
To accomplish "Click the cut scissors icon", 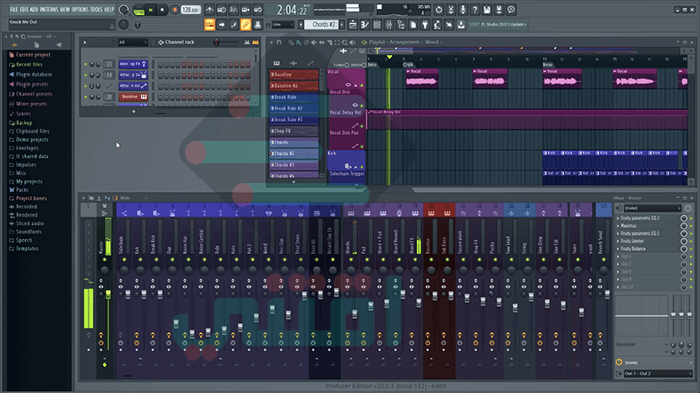I will pos(451,10).
